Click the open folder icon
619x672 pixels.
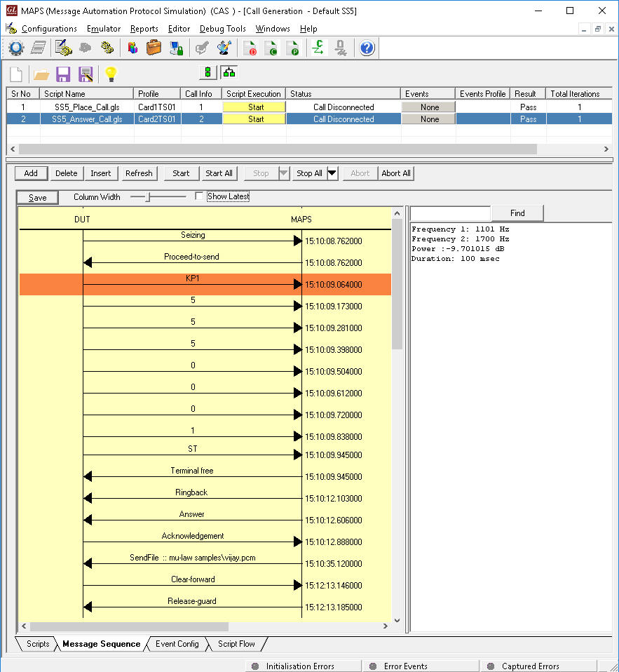[x=41, y=75]
